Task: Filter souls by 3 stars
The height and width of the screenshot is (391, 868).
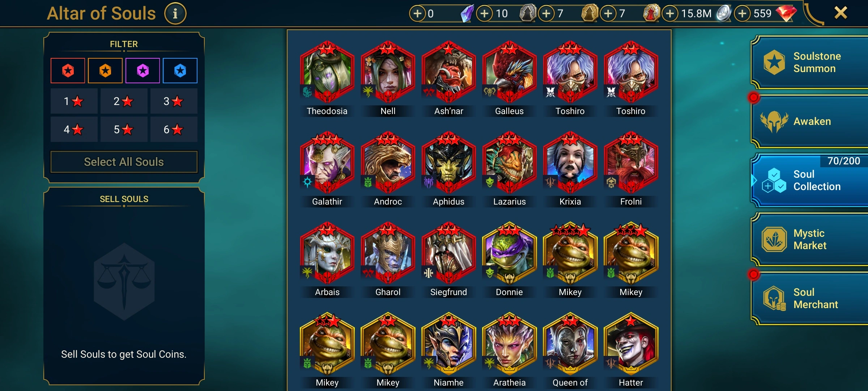Action: coord(174,101)
